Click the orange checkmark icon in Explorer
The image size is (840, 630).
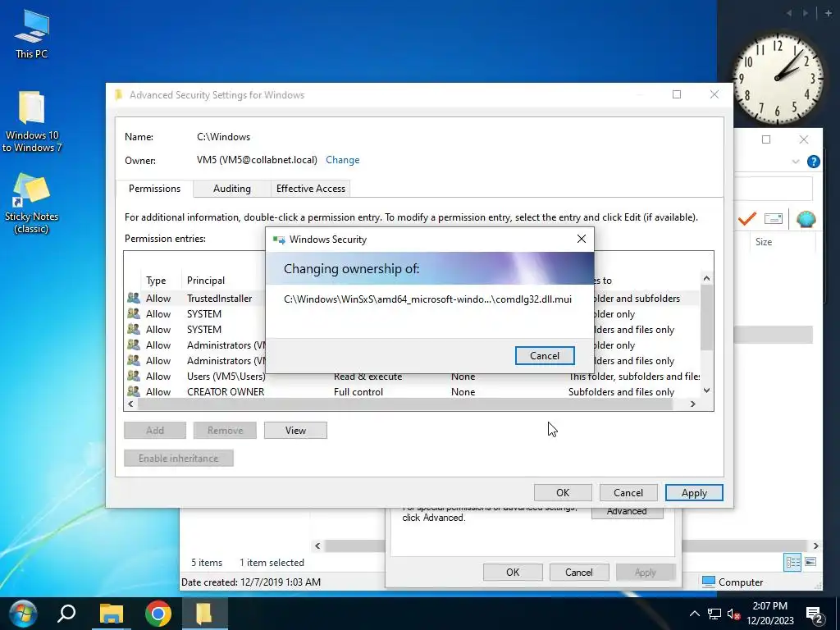pos(746,218)
